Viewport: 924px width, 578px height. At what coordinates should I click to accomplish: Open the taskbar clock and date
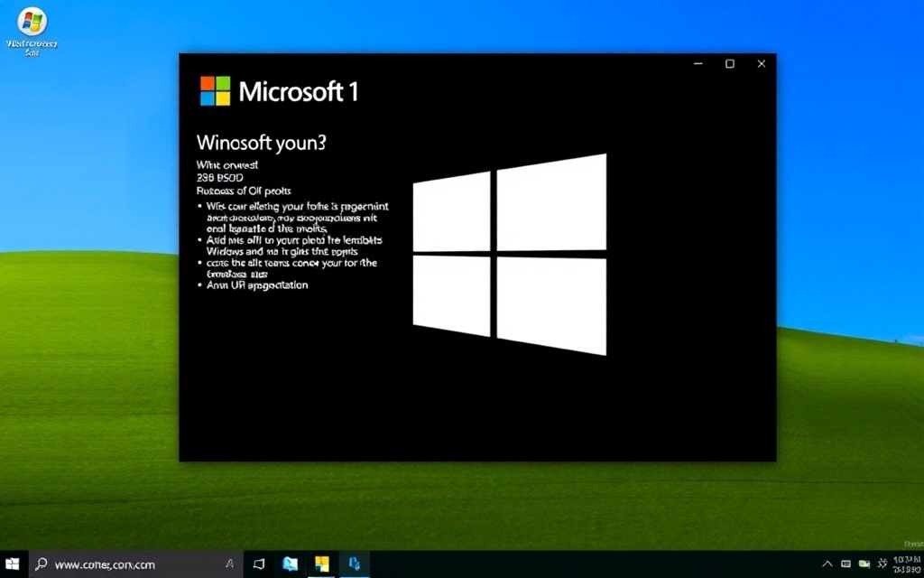pos(908,564)
